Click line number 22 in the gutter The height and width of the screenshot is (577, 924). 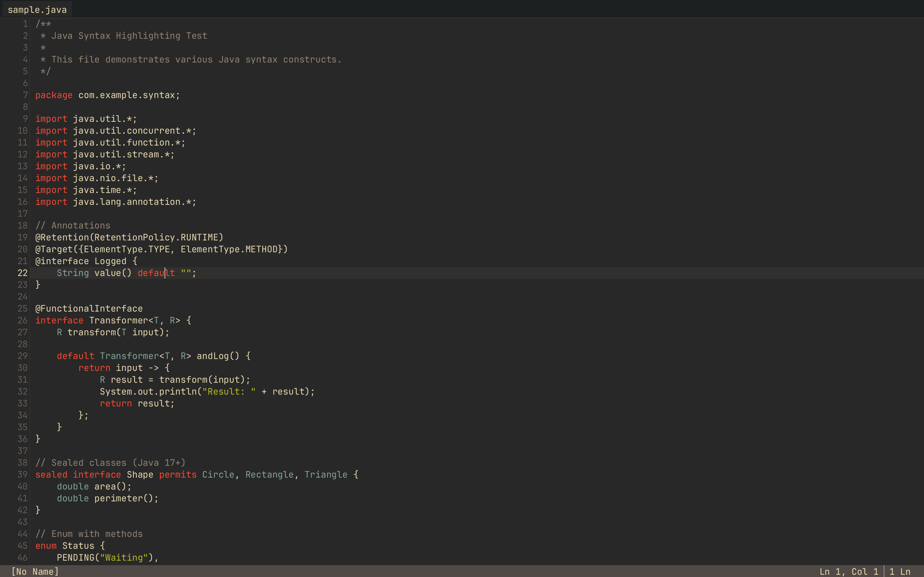pos(22,273)
